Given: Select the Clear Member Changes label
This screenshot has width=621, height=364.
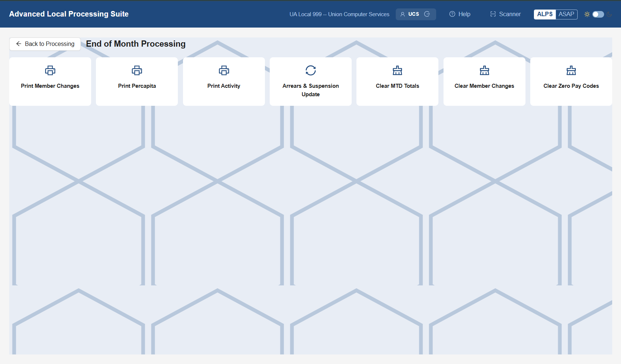Looking at the screenshot, I should click(x=484, y=86).
